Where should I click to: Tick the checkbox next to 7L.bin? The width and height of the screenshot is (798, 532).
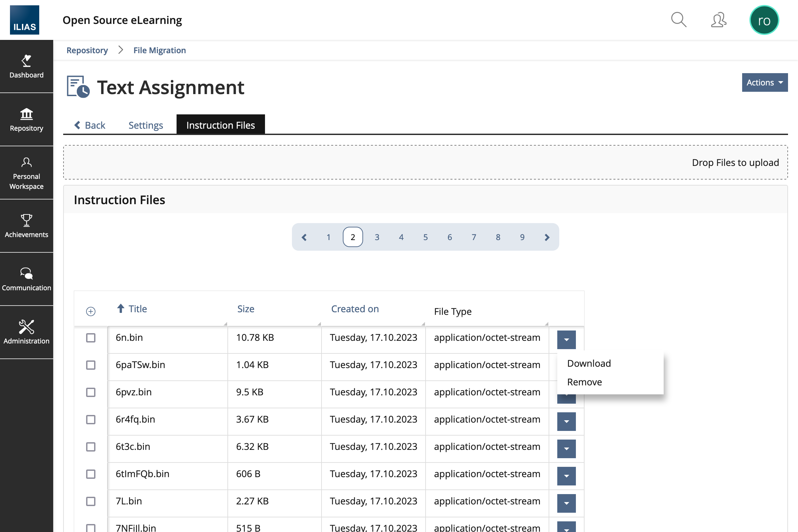pyautogui.click(x=90, y=501)
